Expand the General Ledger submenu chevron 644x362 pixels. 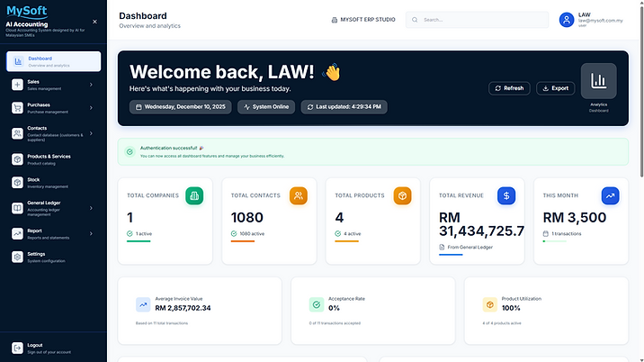point(91,208)
